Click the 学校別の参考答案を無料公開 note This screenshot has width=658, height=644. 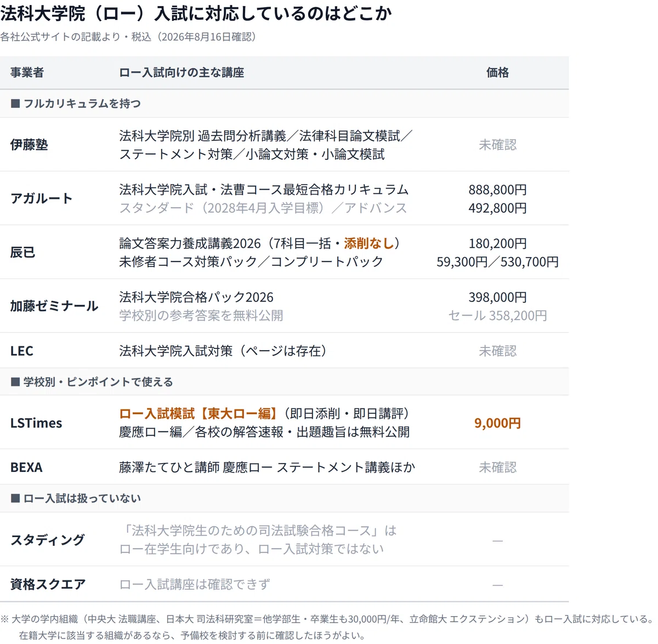[x=201, y=315]
